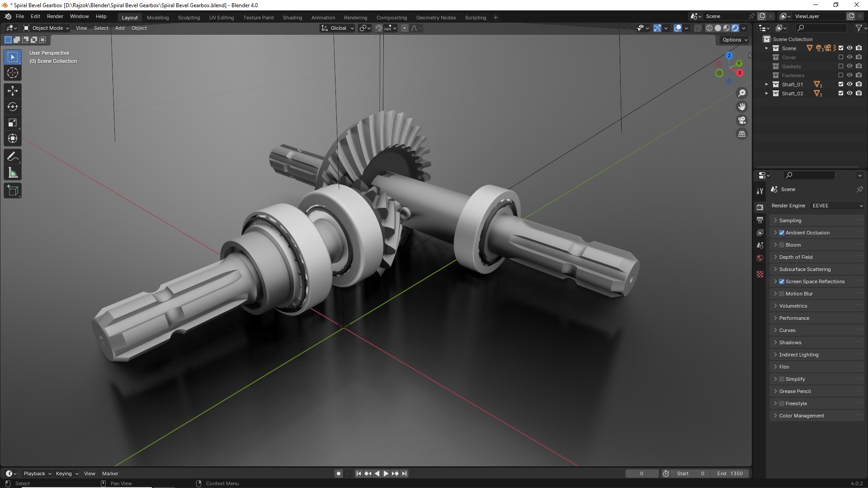868x488 pixels.
Task: Select the Measure tool
Action: 12,173
